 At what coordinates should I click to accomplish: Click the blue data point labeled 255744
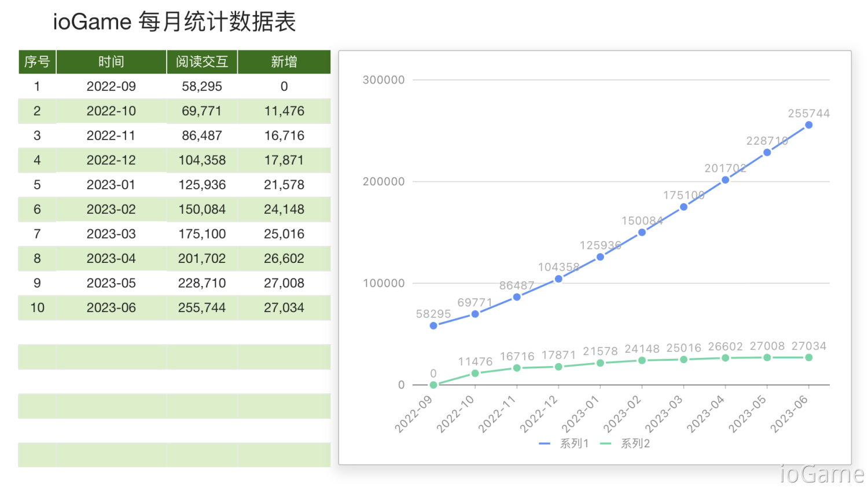pos(808,125)
